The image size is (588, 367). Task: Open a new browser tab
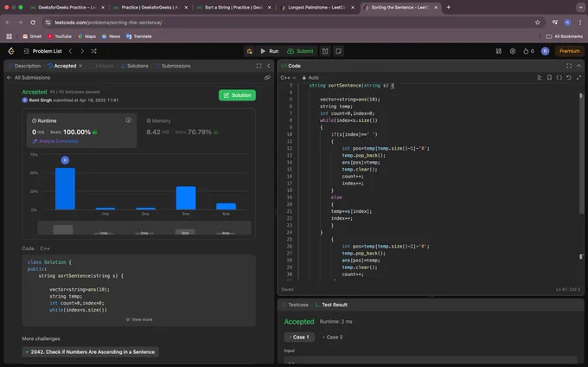448,7
